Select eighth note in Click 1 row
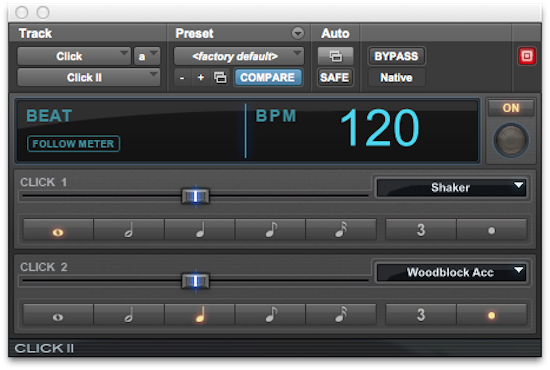The height and width of the screenshot is (370, 550). tap(270, 230)
